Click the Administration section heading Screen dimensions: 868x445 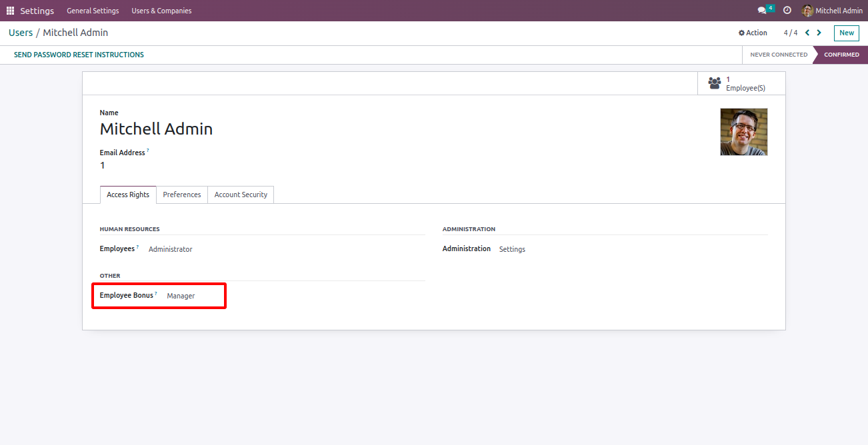click(469, 229)
